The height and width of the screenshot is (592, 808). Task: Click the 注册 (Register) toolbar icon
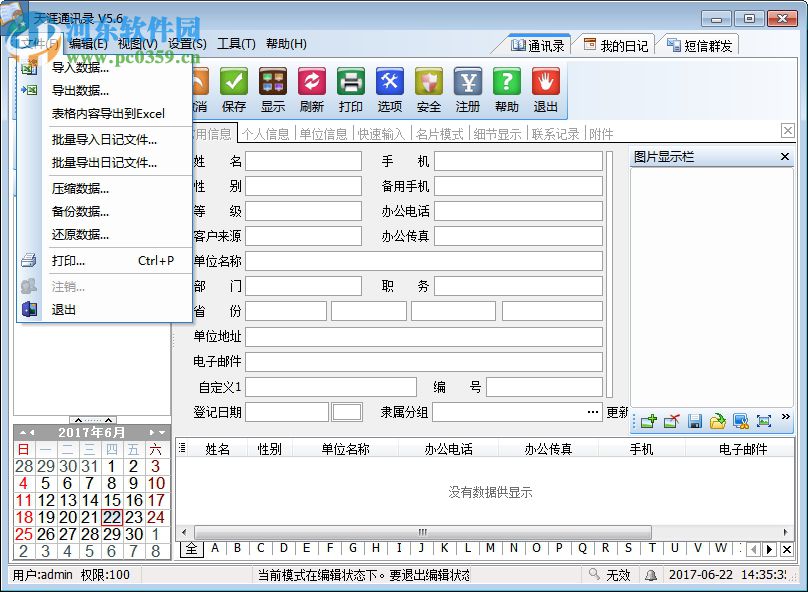click(467, 80)
